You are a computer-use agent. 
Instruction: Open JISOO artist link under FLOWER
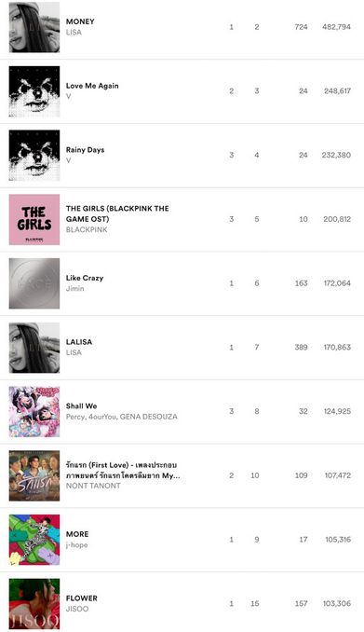tap(77, 609)
